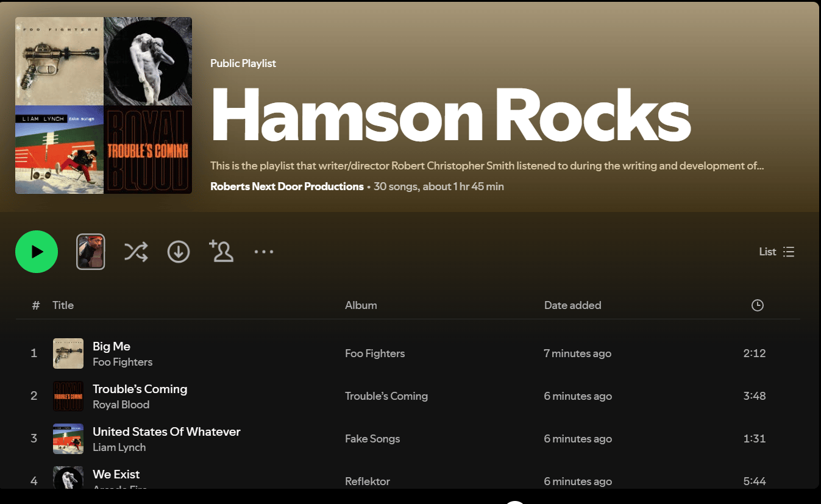Select the United States Of Whatever track title
The height and width of the screenshot is (504, 821).
(x=166, y=431)
